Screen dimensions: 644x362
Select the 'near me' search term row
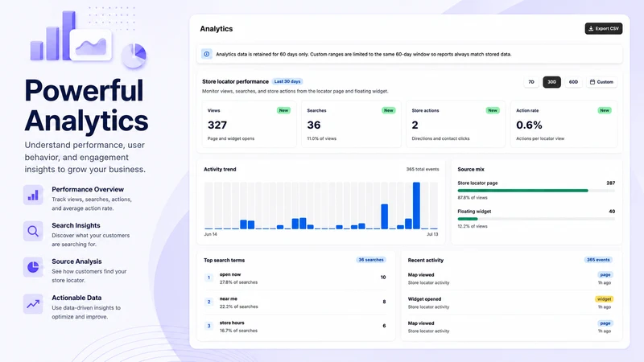[x=295, y=302]
